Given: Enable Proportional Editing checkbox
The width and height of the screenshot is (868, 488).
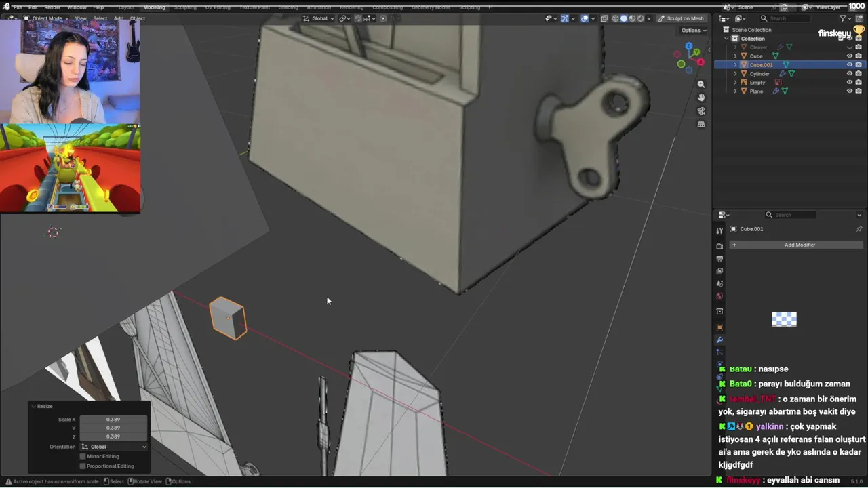Looking at the screenshot, I should (x=83, y=466).
